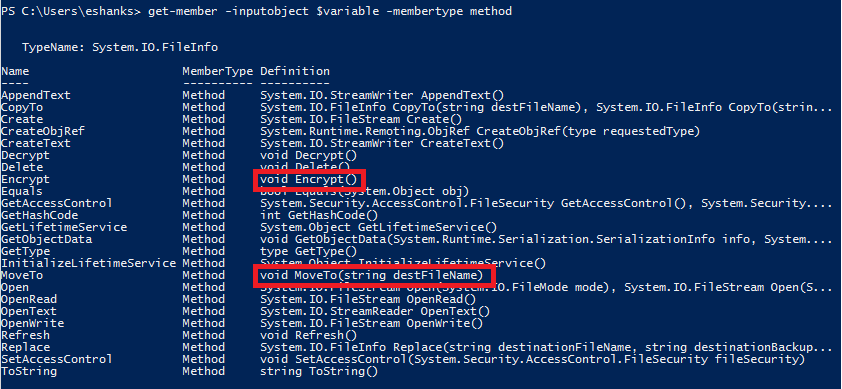842x389 pixels.
Task: Click the Definition column header
Action: click(x=295, y=71)
